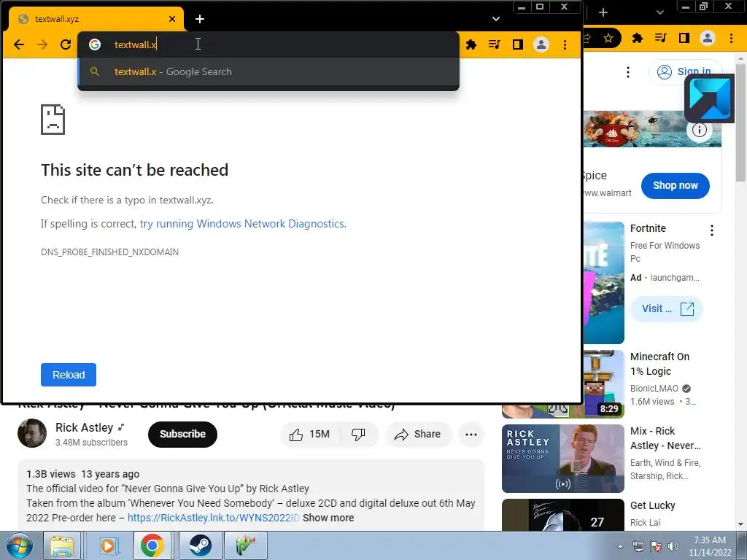Viewport: 747px width, 560px height.
Task: Click the blue Reload button
Action: (x=69, y=375)
